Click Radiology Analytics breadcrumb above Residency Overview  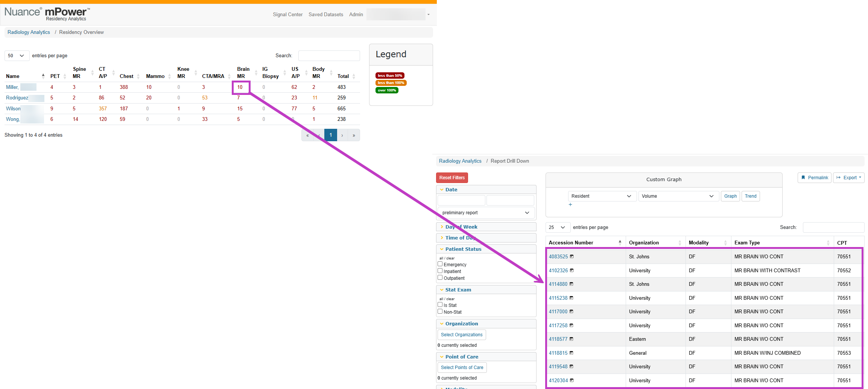click(x=29, y=32)
